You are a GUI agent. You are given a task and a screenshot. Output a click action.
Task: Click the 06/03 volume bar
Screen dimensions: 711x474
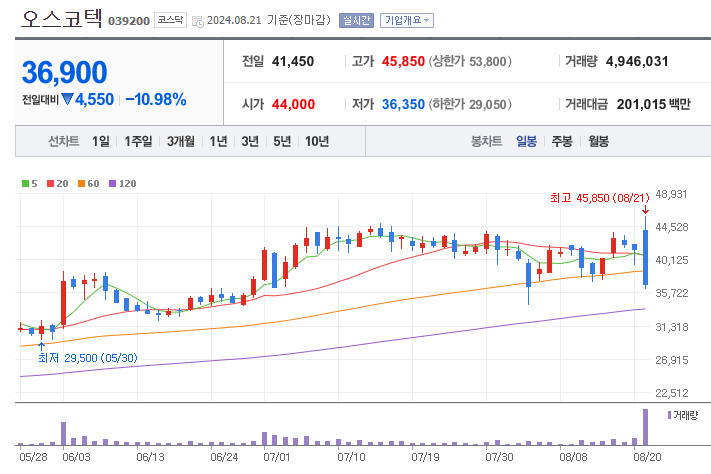(x=63, y=434)
